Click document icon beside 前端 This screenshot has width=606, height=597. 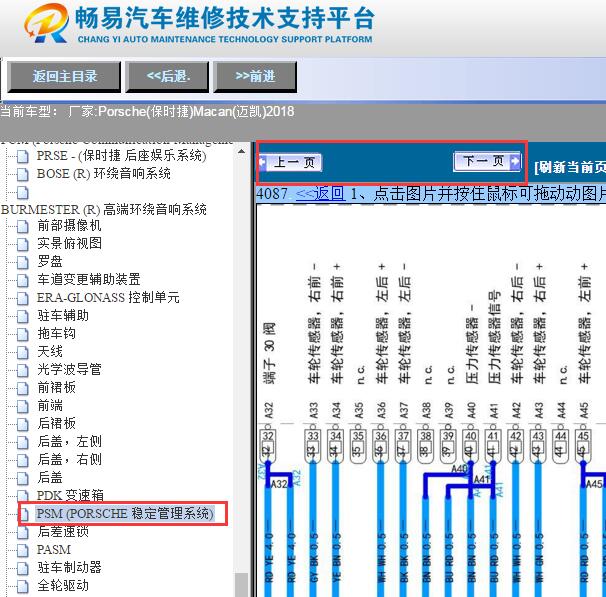23,407
